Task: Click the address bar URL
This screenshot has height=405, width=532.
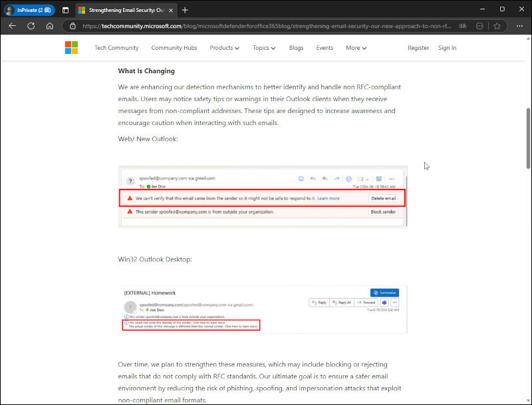Action: (x=267, y=26)
